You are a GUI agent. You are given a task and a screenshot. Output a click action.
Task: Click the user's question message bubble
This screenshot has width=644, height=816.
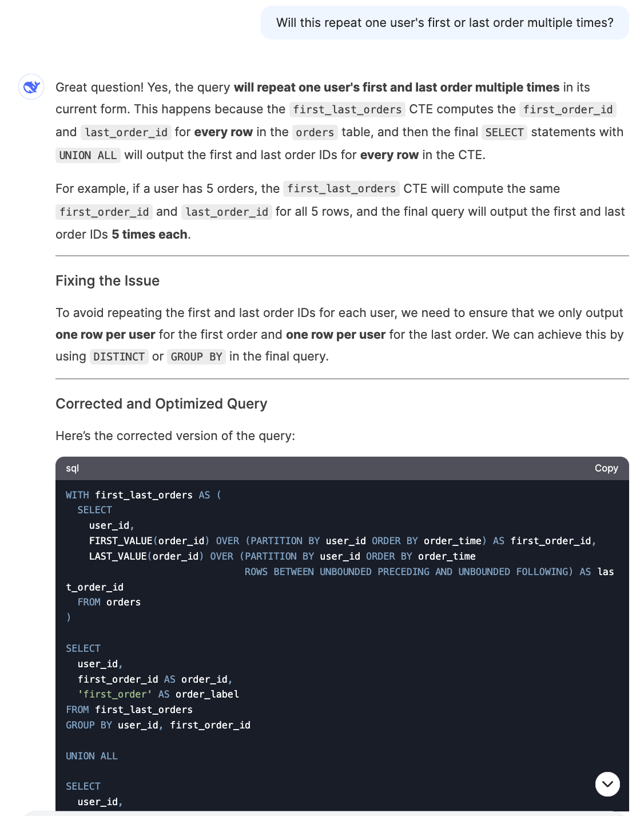444,23
